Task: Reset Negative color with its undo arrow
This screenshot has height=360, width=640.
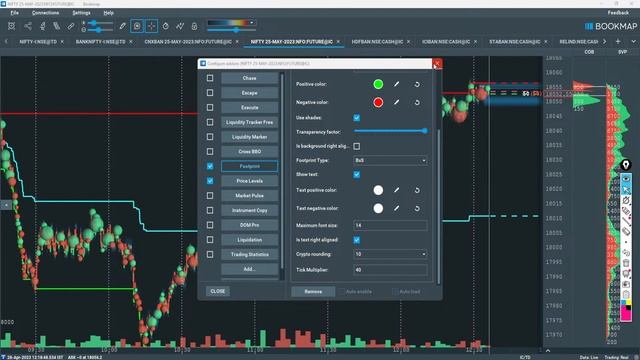Action: pos(417,102)
